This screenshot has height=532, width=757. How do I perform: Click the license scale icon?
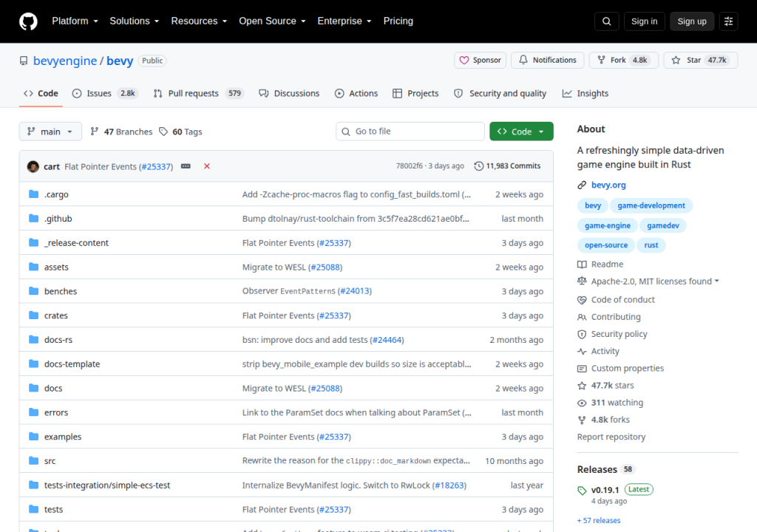582,281
